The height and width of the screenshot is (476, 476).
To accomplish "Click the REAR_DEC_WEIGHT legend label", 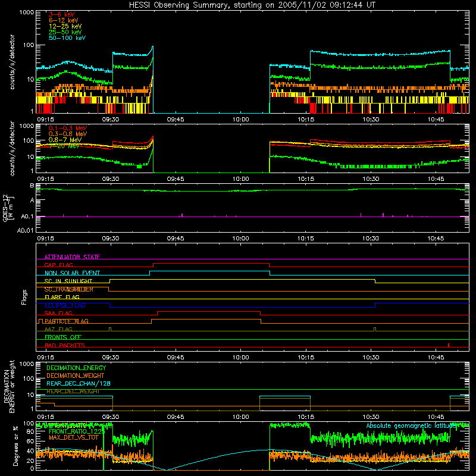I will coord(73,392).
